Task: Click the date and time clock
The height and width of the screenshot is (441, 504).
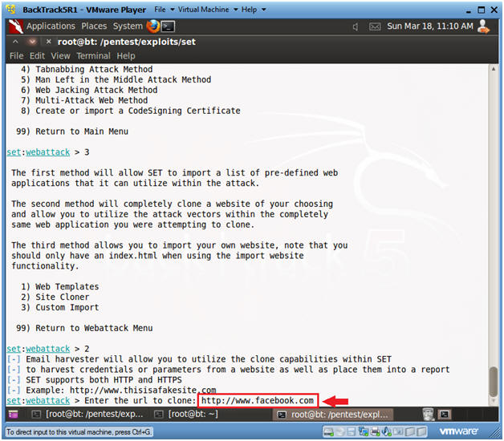Action: pyautogui.click(x=429, y=26)
